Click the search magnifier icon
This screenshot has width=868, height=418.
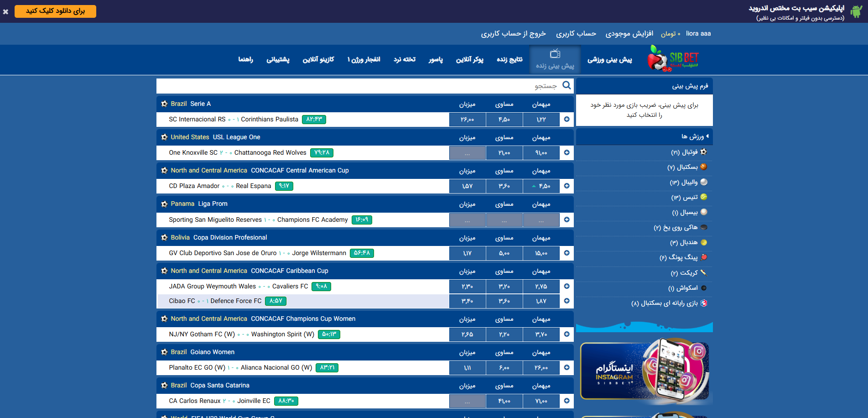click(x=567, y=85)
